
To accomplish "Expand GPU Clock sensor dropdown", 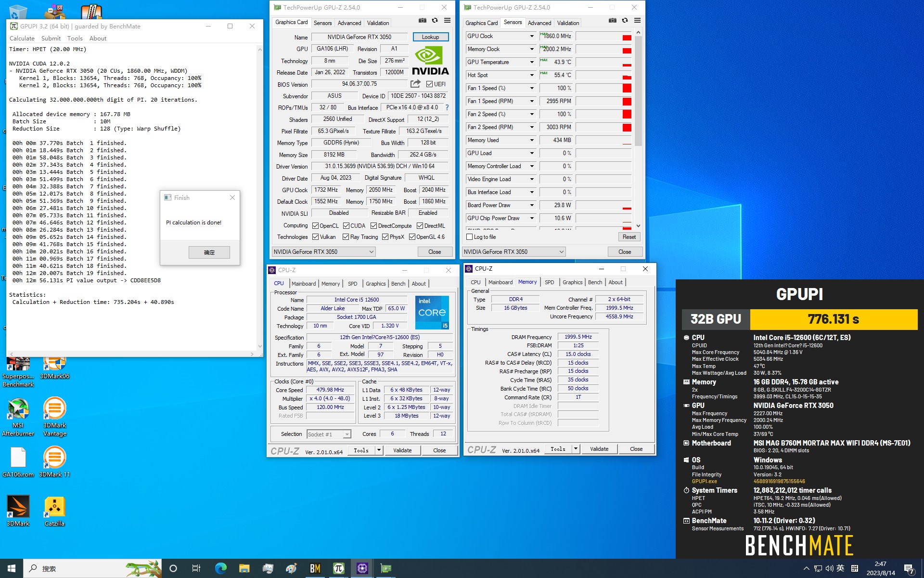I will 532,36.
